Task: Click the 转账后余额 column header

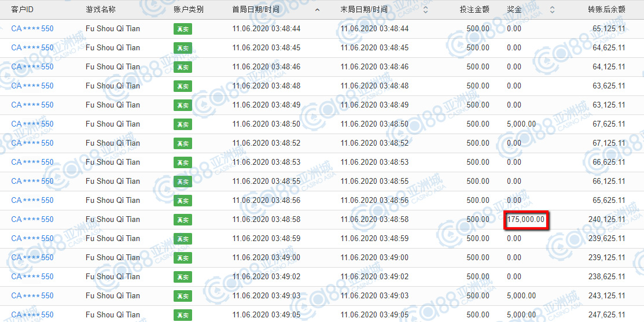Action: click(x=606, y=10)
